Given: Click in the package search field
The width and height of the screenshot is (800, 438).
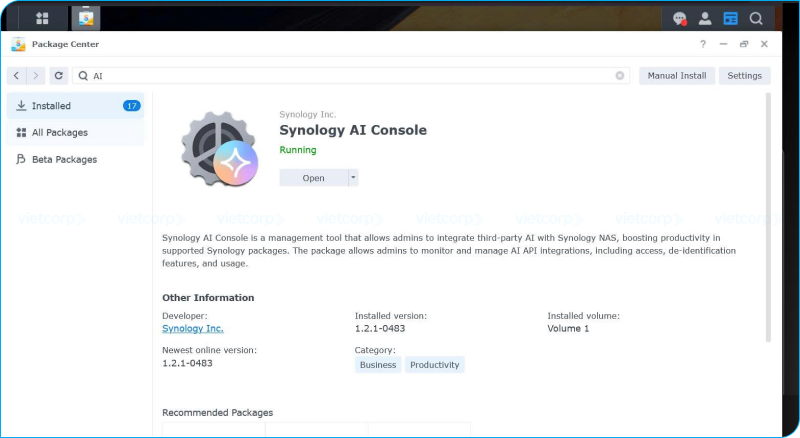Looking at the screenshot, I should tap(351, 76).
